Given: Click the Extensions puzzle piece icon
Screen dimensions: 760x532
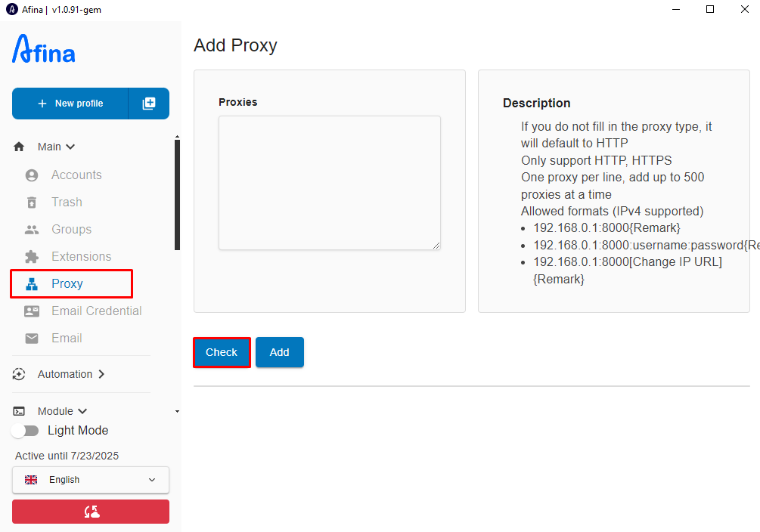Looking at the screenshot, I should 32,257.
